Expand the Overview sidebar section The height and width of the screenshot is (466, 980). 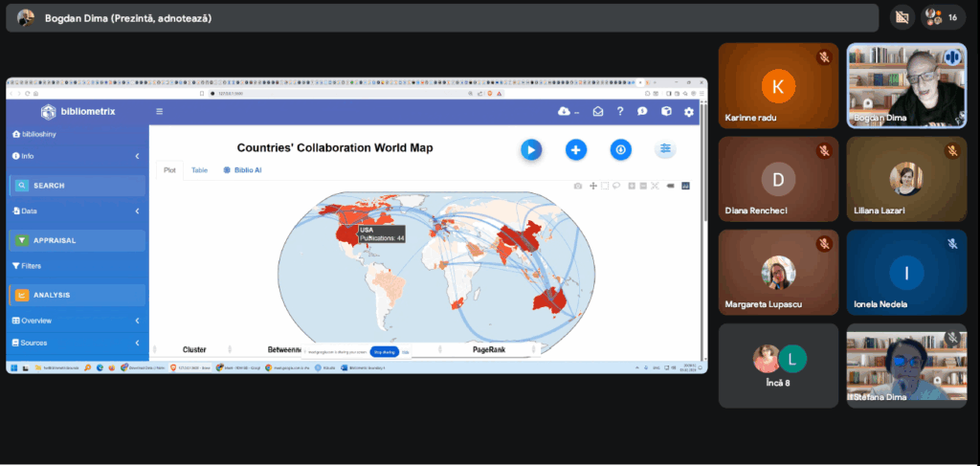coord(77,321)
